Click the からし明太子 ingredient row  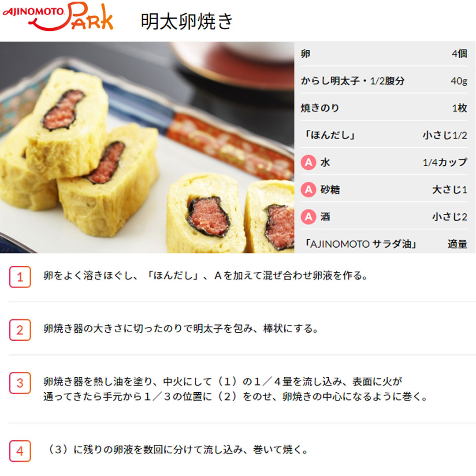384,81
